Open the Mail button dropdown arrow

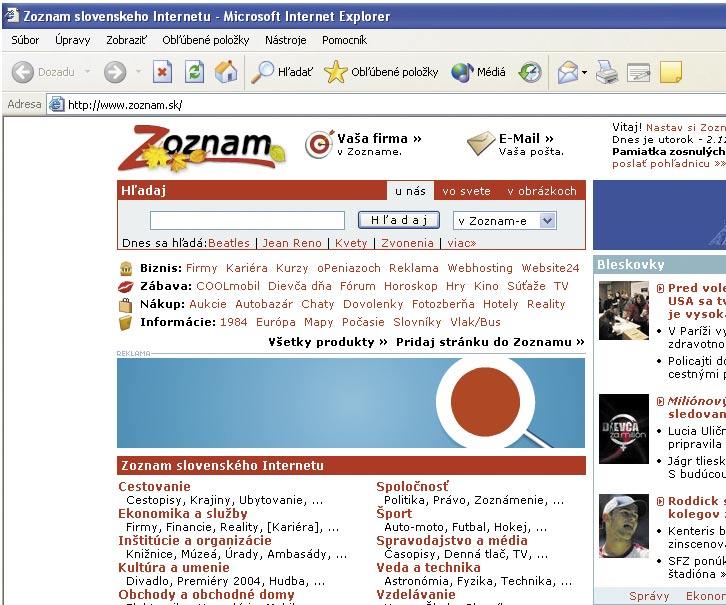pyautogui.click(x=584, y=72)
